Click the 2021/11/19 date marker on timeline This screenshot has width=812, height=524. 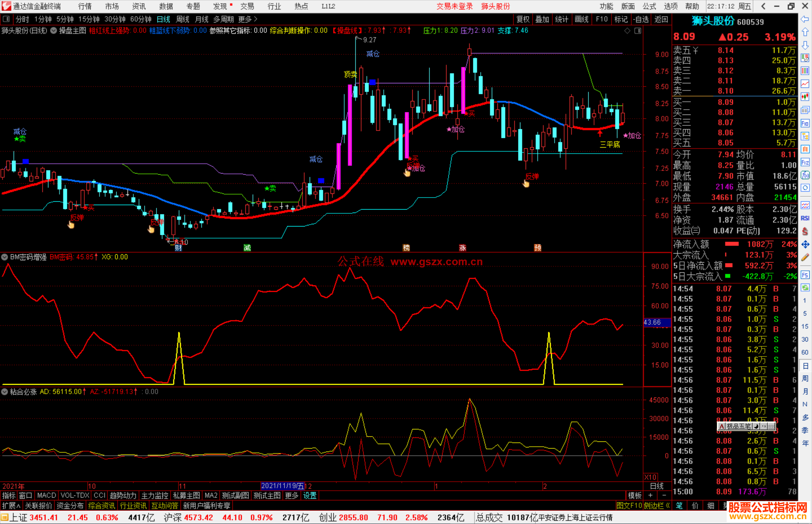[282, 486]
